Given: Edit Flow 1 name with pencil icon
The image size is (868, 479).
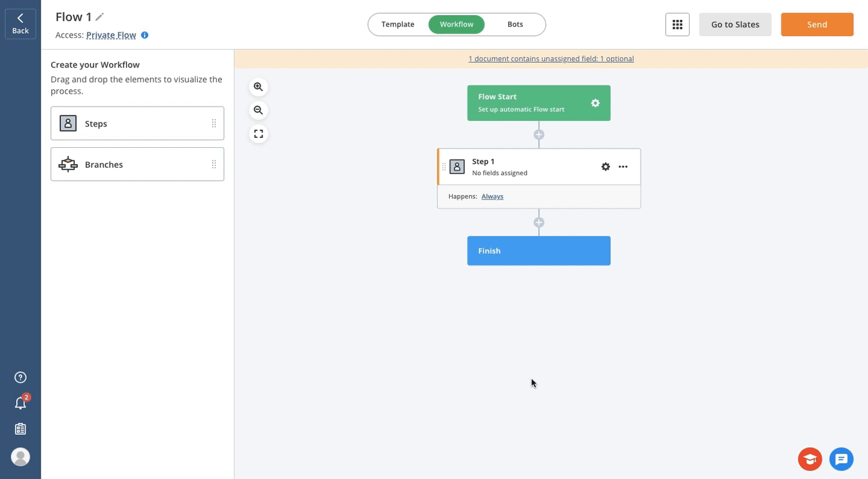Looking at the screenshot, I should pos(100,17).
